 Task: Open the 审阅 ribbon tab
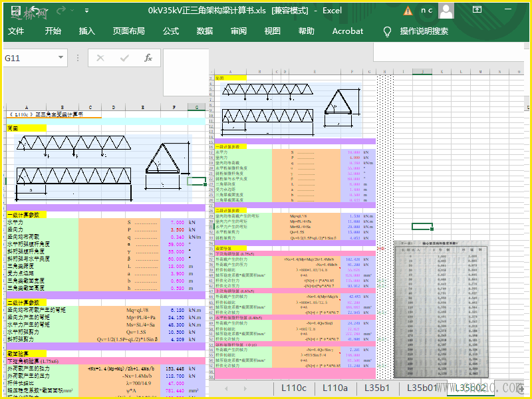(239, 31)
